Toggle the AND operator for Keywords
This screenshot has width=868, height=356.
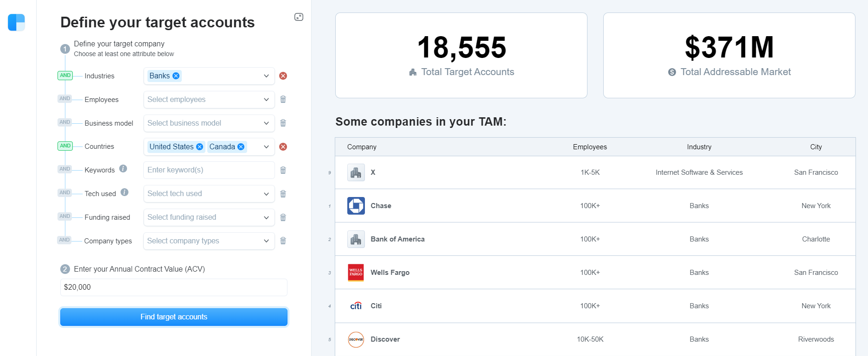coord(65,169)
